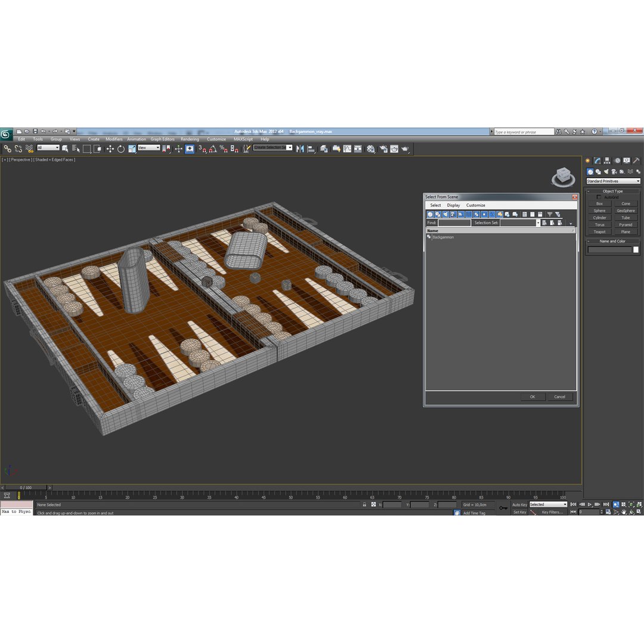Image resolution: width=644 pixels, height=644 pixels.
Task: Select Backgammon in the scene list
Action: (442, 237)
